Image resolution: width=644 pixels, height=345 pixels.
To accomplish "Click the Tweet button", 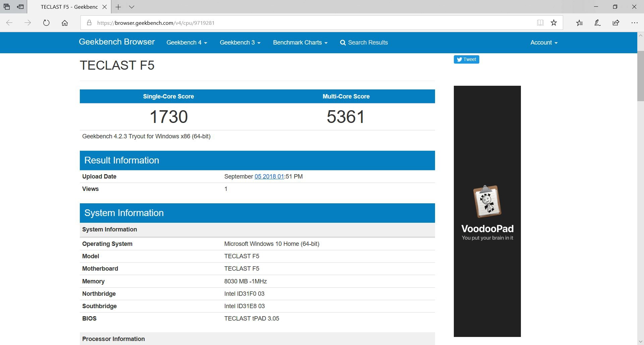I will click(x=466, y=59).
